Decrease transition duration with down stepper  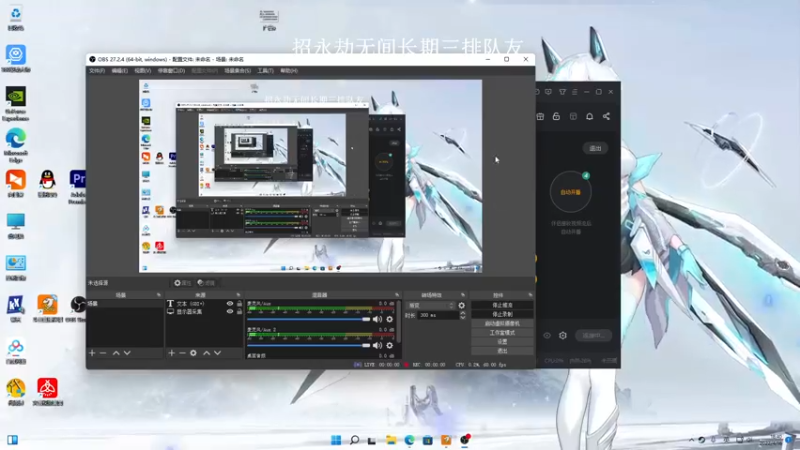(x=463, y=318)
